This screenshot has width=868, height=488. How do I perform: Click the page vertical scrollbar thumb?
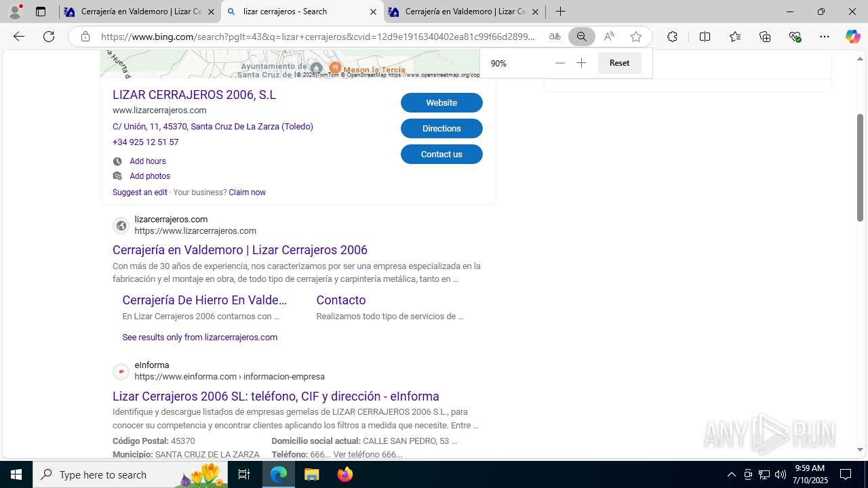tap(860, 167)
